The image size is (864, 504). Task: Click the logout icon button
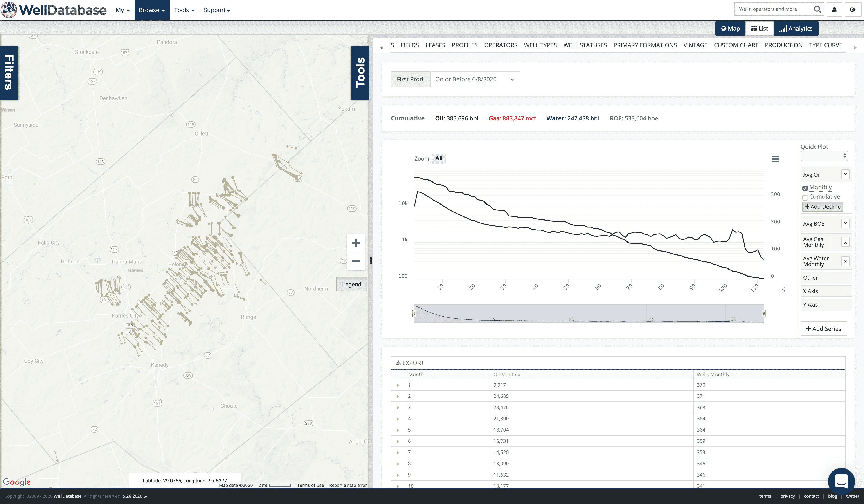click(853, 10)
